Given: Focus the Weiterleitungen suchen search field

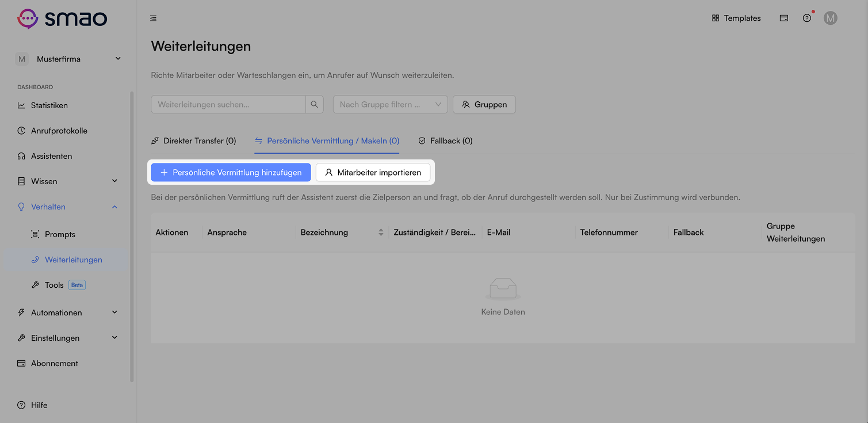Looking at the screenshot, I should tap(228, 105).
